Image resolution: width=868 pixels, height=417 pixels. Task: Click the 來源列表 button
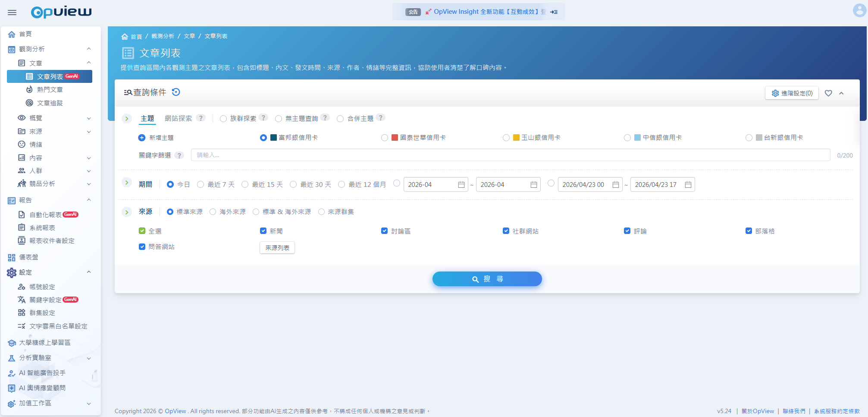pos(277,248)
